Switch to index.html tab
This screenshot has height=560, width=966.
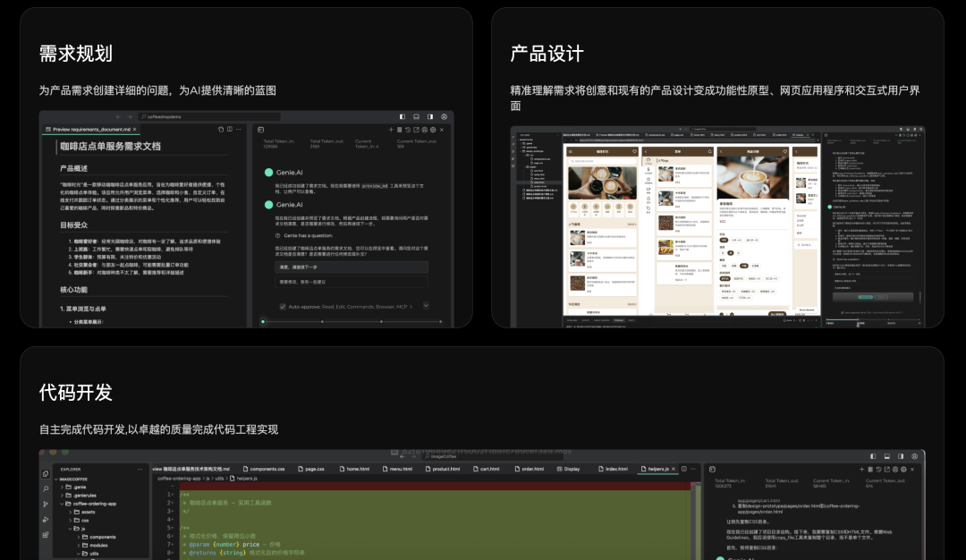click(613, 469)
